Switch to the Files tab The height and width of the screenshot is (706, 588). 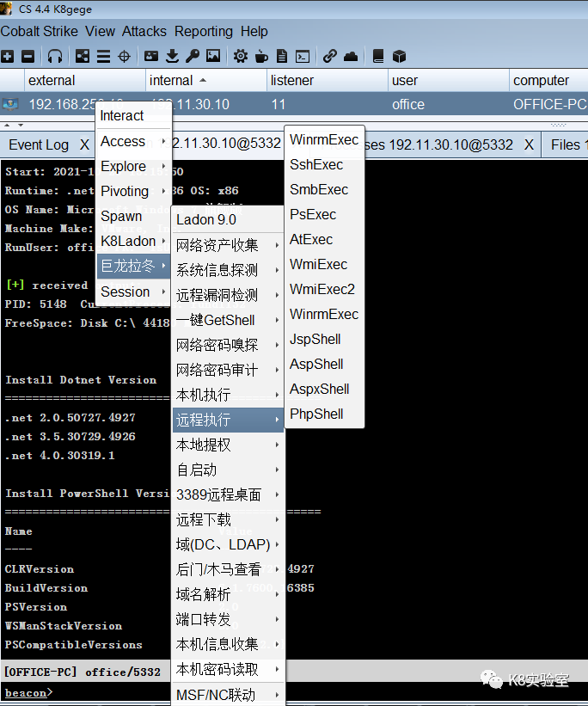(565, 145)
